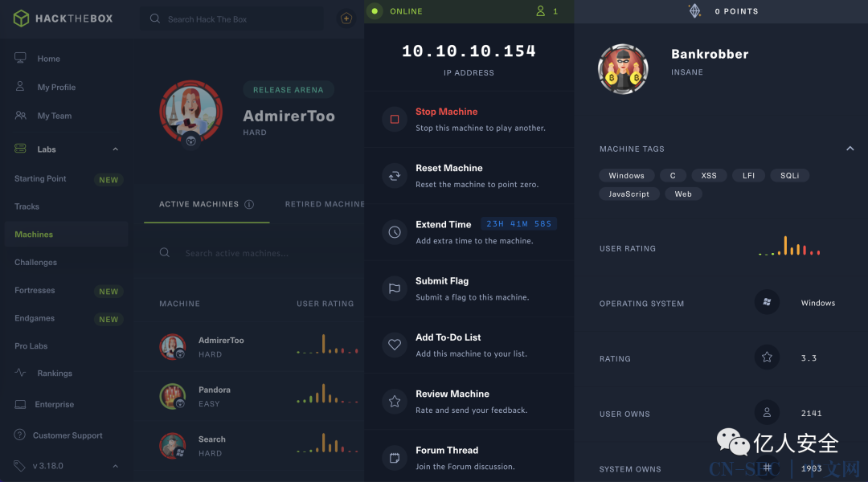The height and width of the screenshot is (482, 868).
Task: Click the Bankrobber machine avatar
Action: pyautogui.click(x=623, y=69)
